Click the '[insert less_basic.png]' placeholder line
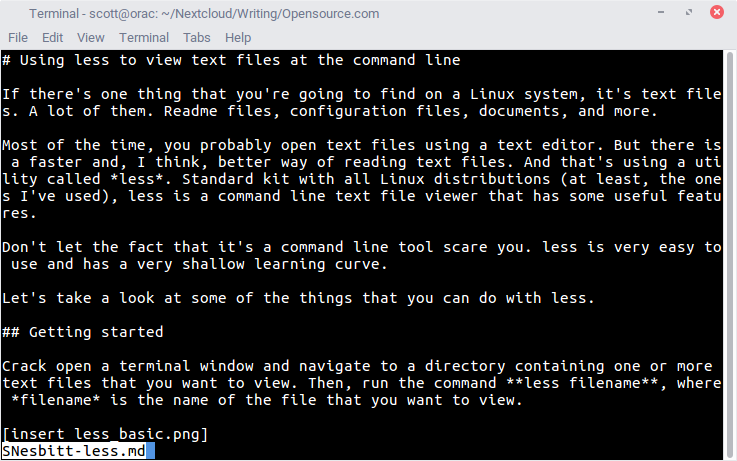 point(105,435)
